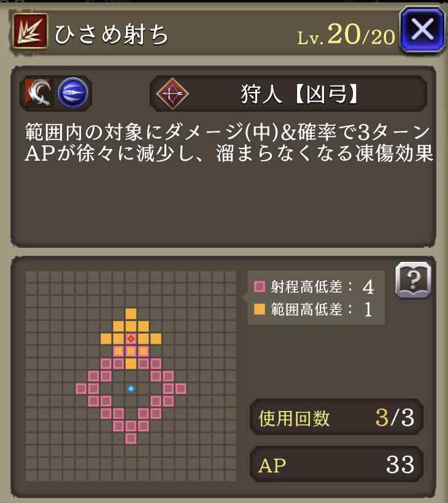
Task: Click the orange 範囲高低差 legend square
Action: click(x=260, y=309)
